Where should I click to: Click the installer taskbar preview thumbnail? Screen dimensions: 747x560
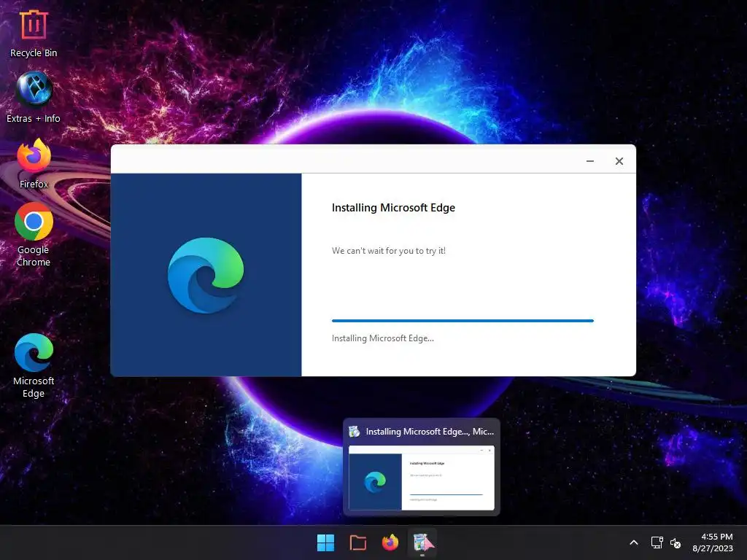(422, 478)
